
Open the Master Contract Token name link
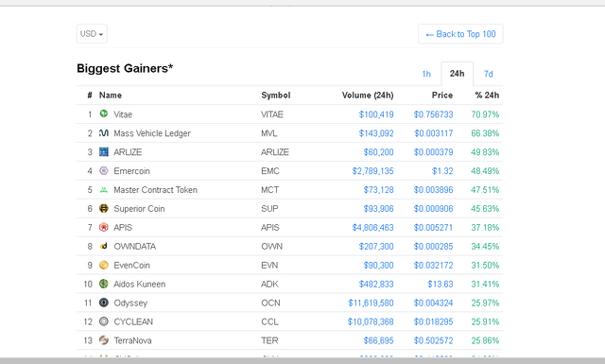155,190
